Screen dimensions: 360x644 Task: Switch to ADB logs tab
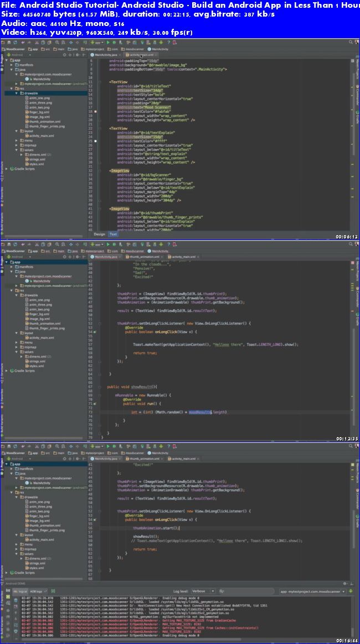37,591
